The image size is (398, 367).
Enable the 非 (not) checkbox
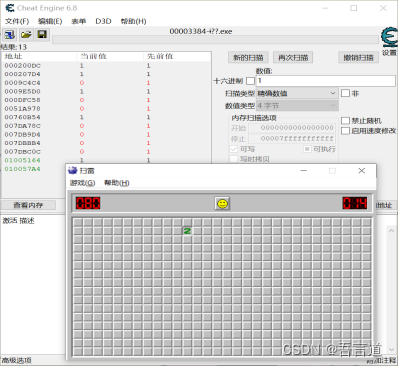click(345, 93)
